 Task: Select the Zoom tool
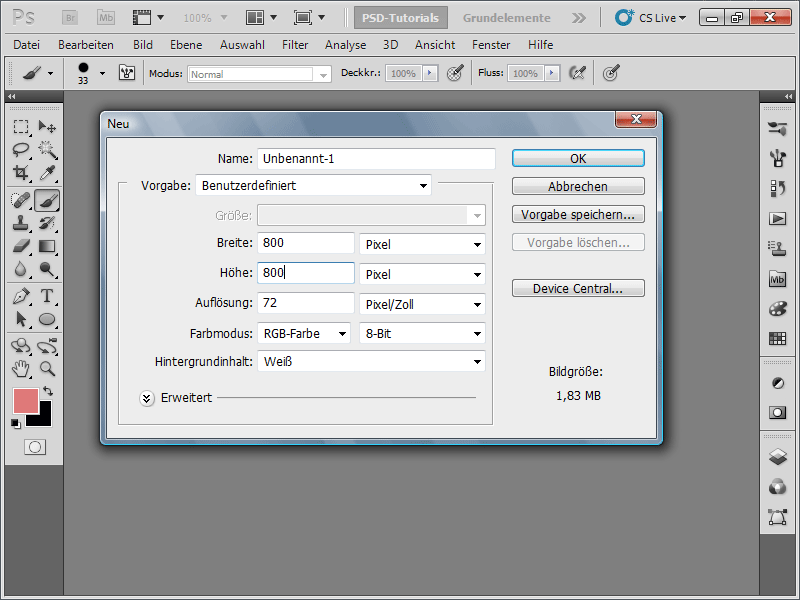tap(47, 369)
